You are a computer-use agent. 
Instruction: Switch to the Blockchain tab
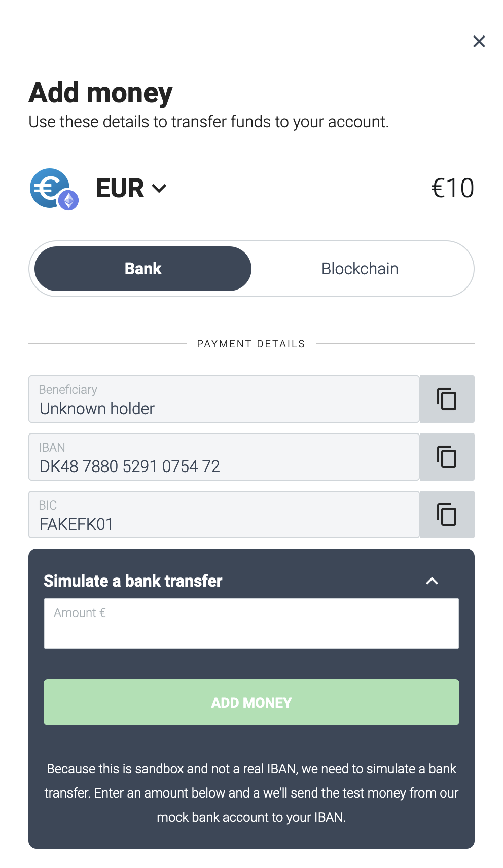[360, 269]
